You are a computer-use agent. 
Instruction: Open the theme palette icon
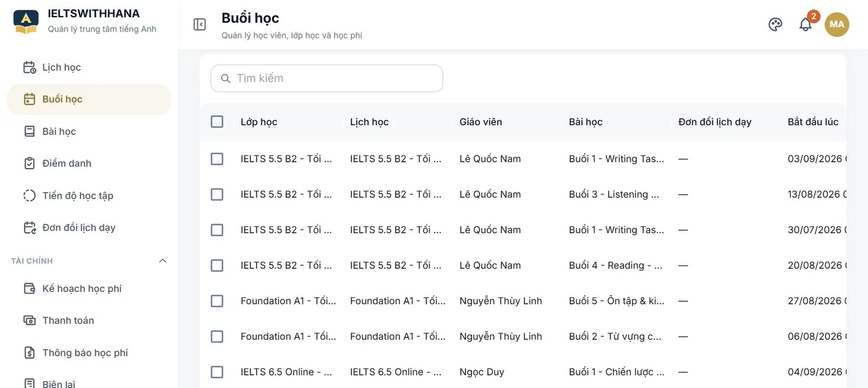point(775,24)
